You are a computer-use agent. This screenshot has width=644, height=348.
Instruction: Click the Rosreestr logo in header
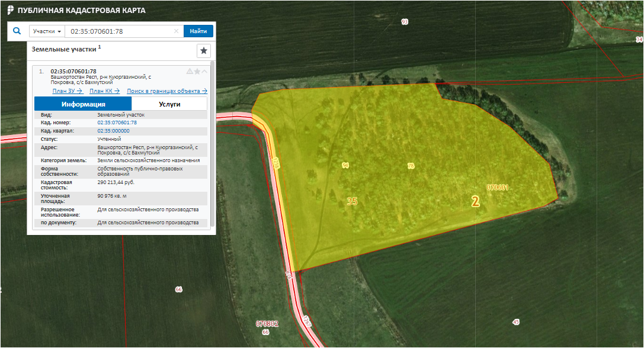pyautogui.click(x=10, y=11)
